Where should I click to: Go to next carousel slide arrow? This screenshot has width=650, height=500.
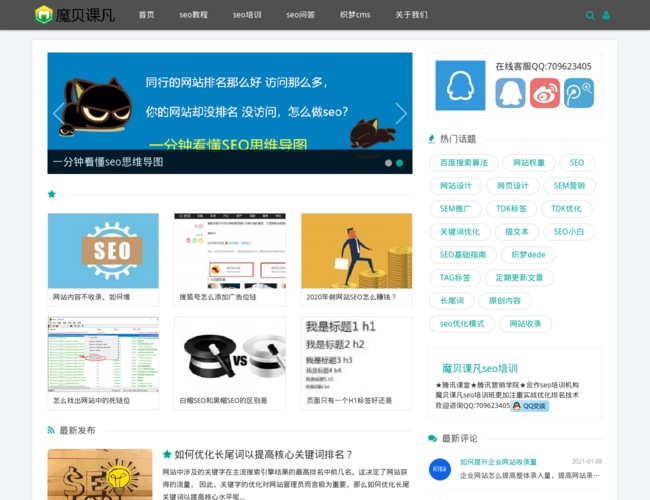401,113
